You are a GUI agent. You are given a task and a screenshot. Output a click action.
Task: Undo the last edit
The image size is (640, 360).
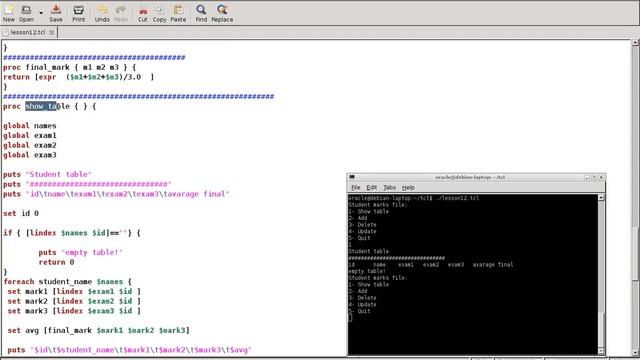click(x=102, y=13)
